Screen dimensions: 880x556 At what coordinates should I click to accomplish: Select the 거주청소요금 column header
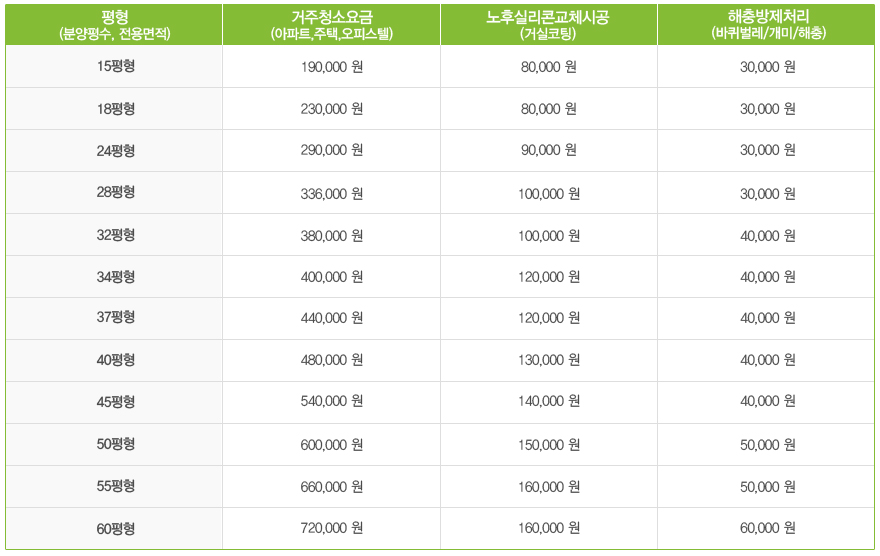click(332, 25)
